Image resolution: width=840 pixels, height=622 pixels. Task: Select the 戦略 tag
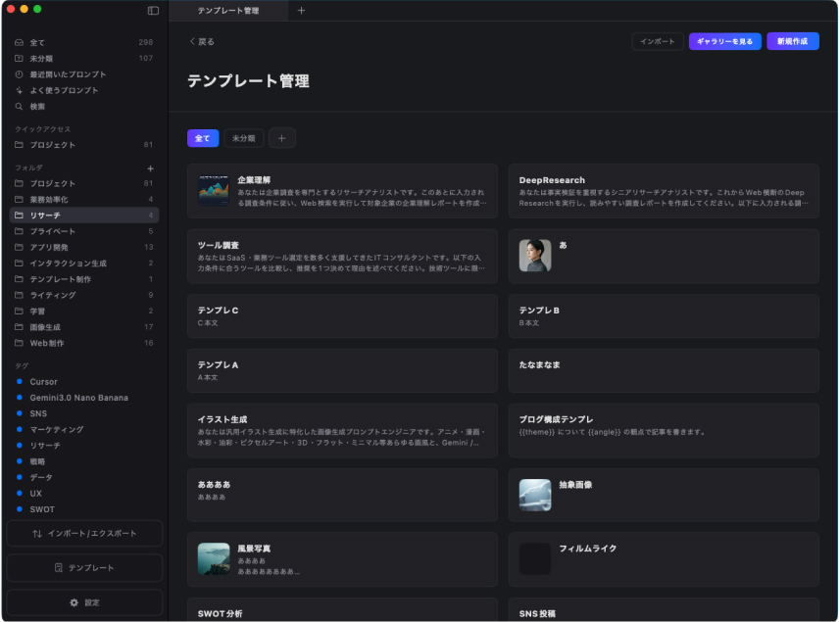[x=84, y=461]
